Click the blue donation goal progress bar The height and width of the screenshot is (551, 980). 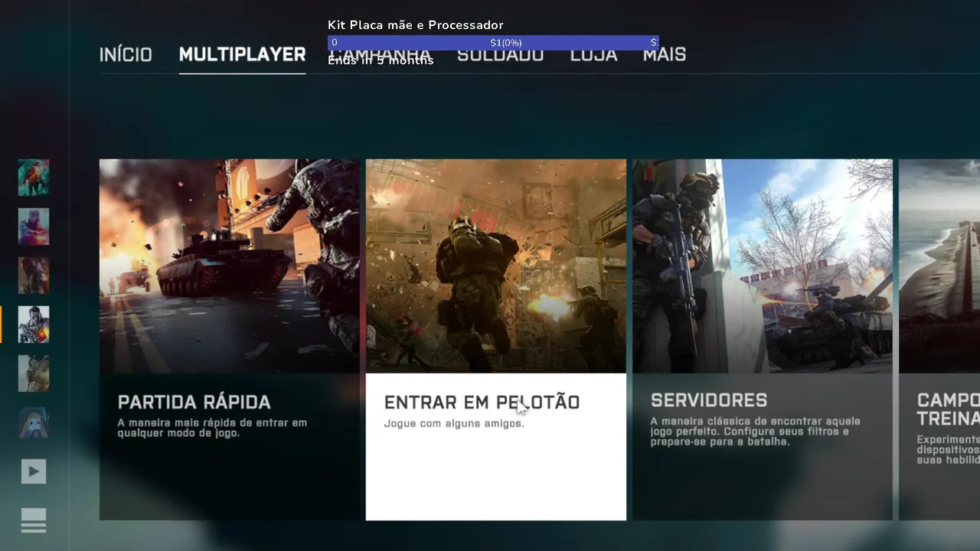point(493,43)
